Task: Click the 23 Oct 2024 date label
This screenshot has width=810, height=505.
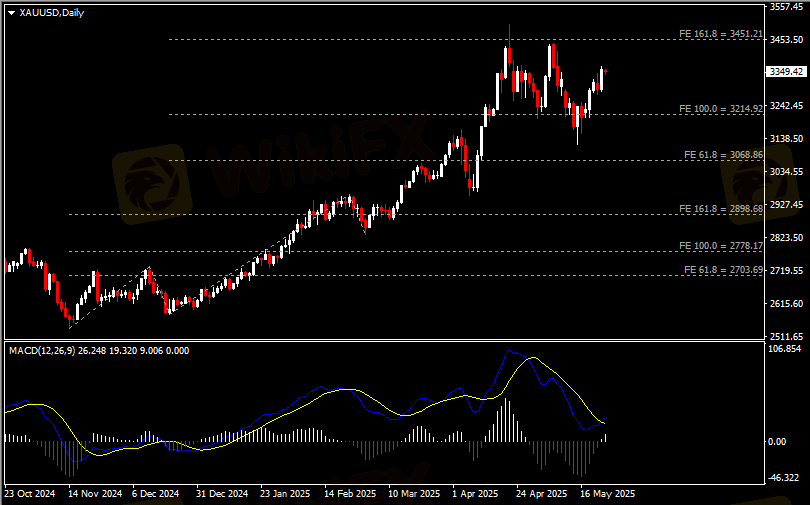Action: coord(29,494)
